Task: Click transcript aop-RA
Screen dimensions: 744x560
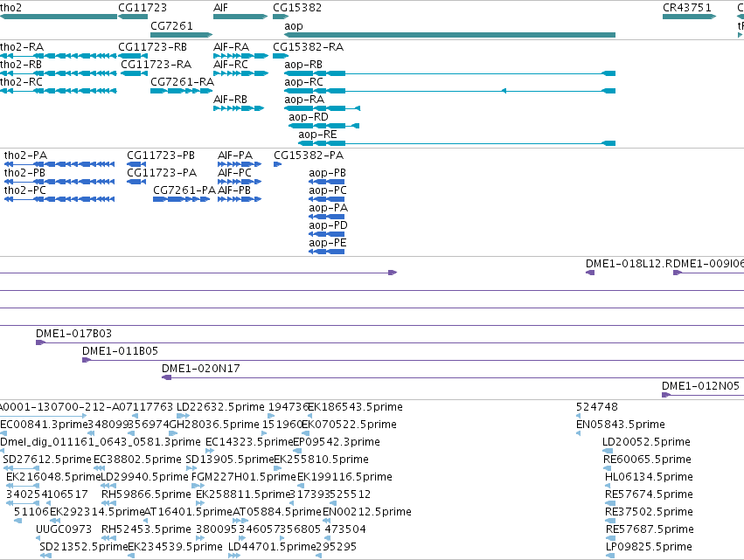Action: pos(323,108)
